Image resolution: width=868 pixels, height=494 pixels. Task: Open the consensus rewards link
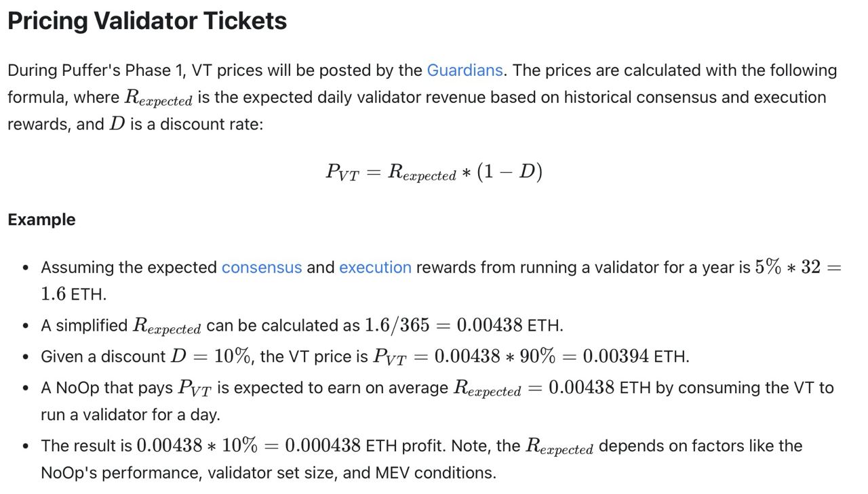[x=262, y=268]
